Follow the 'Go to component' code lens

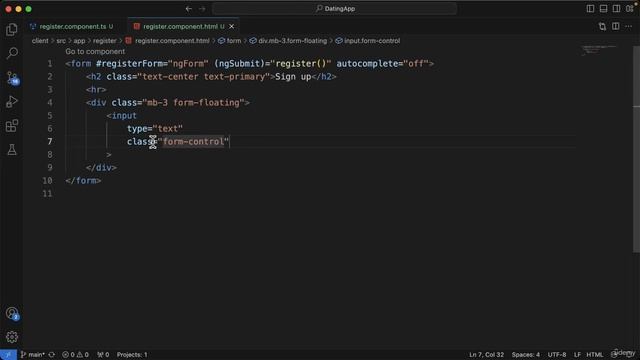[x=95, y=51]
